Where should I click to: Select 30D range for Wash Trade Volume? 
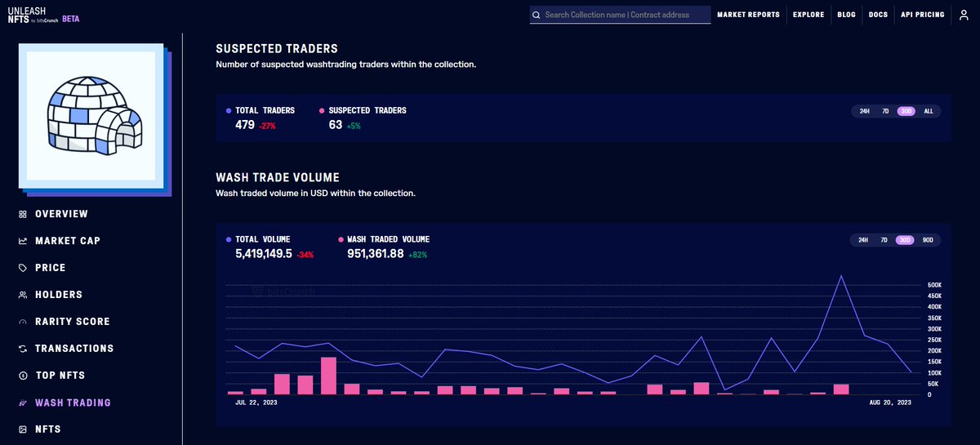[906, 240]
